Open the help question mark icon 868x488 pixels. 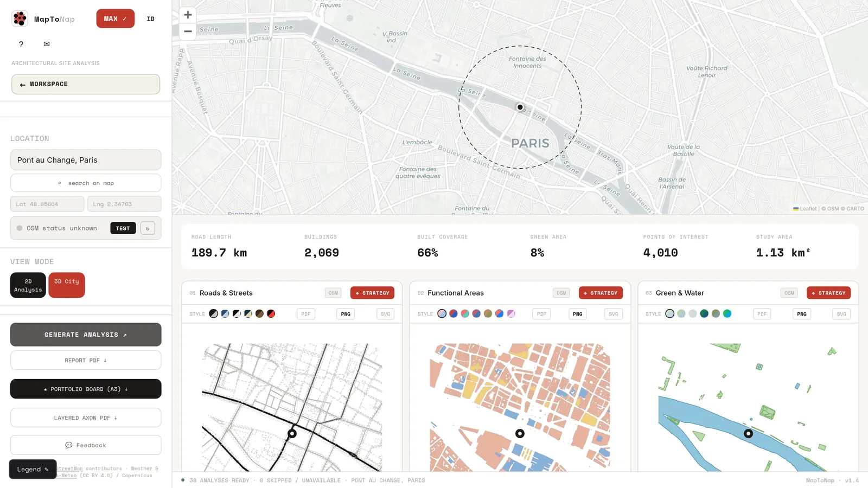[21, 44]
